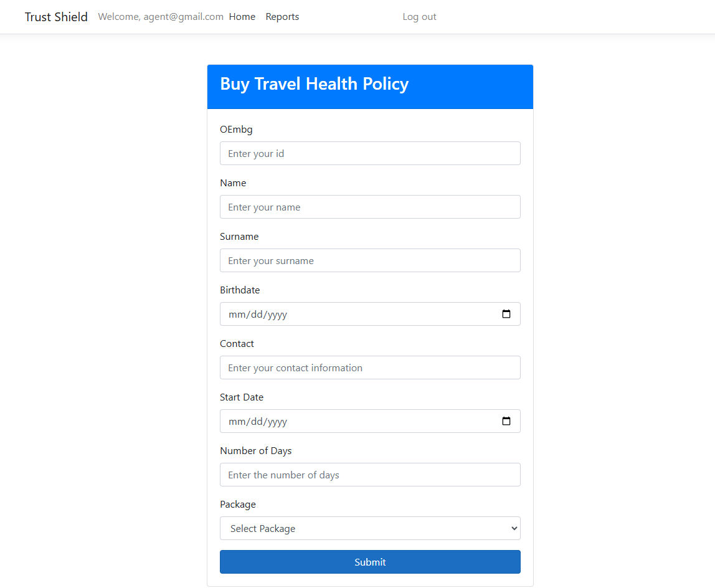The height and width of the screenshot is (588, 715).
Task: Focus the Contact information field
Action: pyautogui.click(x=370, y=367)
